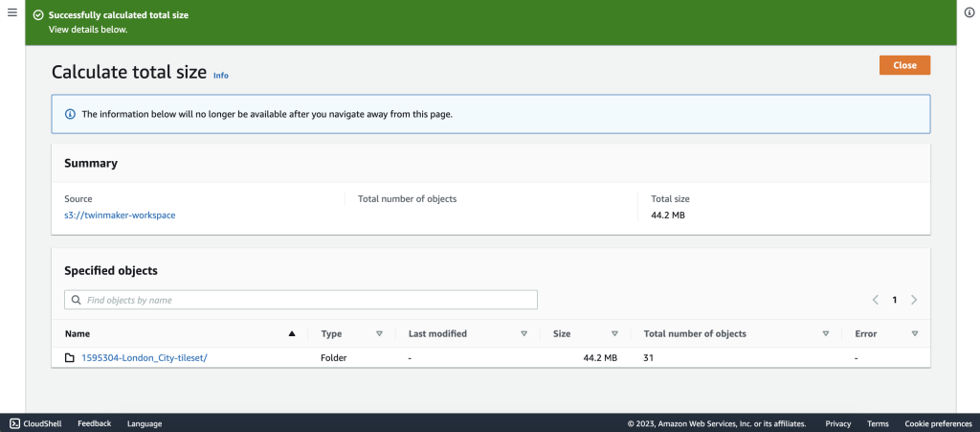Click the Last modified column header
This screenshot has width=980, height=432.
tap(437, 334)
